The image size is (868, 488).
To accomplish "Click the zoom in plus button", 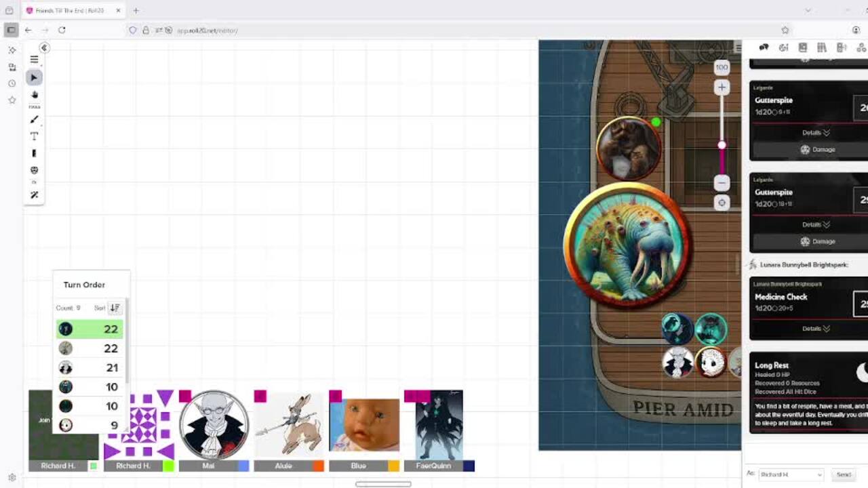I will click(x=722, y=87).
